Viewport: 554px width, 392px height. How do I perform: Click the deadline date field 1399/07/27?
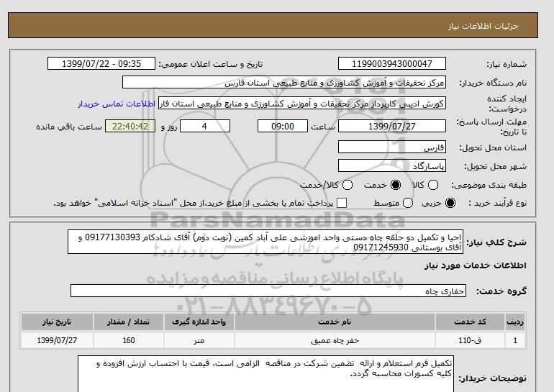pyautogui.click(x=392, y=126)
